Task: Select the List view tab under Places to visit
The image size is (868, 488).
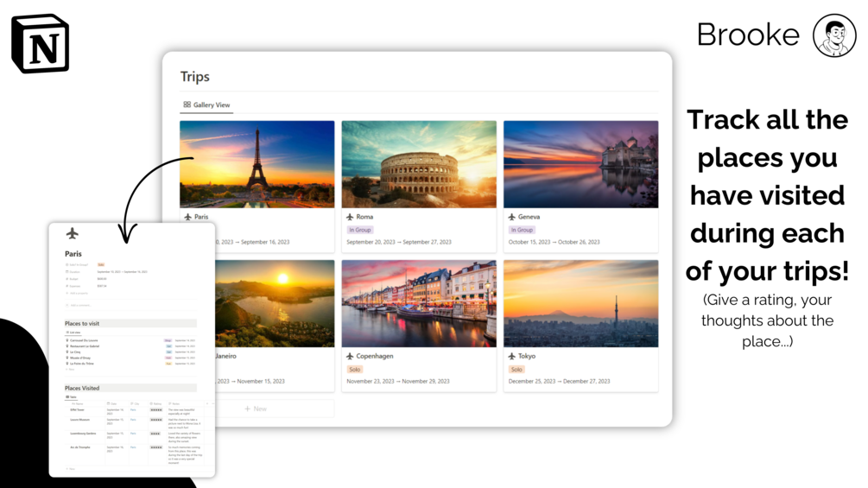Action: point(73,333)
